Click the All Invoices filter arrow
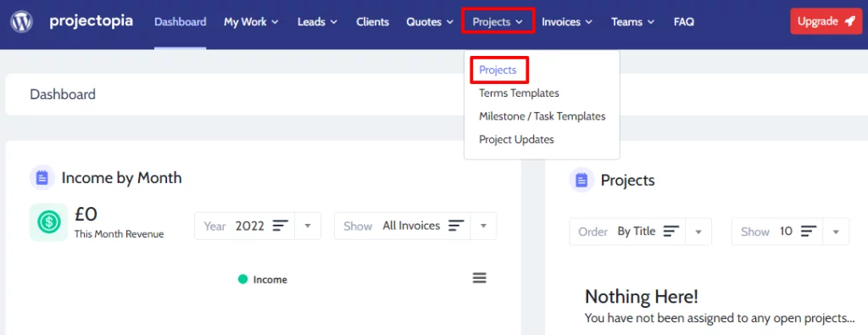The height and width of the screenshot is (335, 868). coord(483,226)
